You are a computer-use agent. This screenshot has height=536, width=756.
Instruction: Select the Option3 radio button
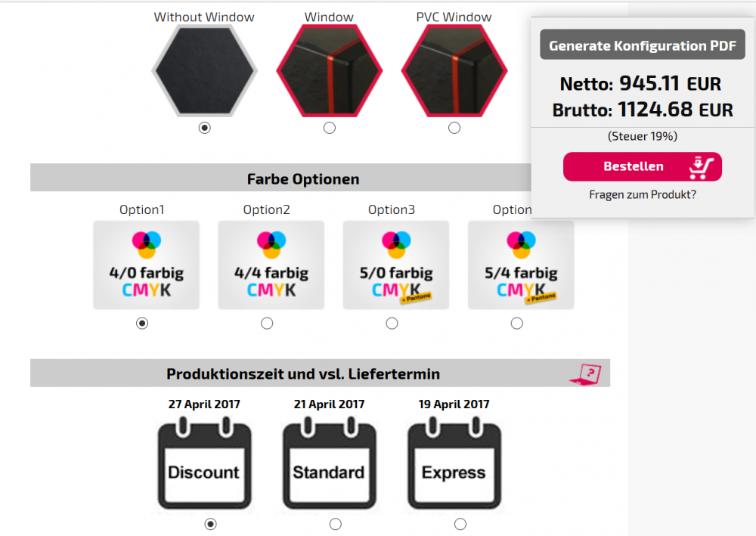tap(392, 324)
